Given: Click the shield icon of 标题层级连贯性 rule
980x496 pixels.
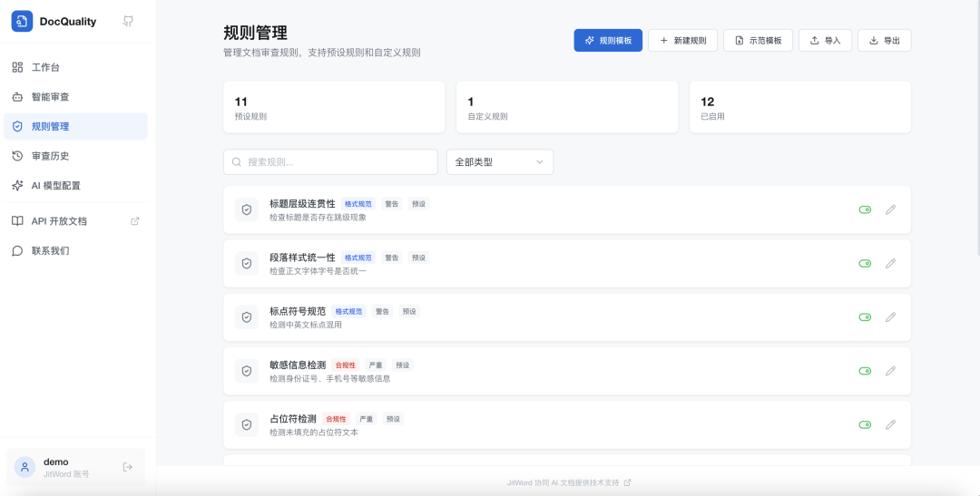Looking at the screenshot, I should coord(246,209).
